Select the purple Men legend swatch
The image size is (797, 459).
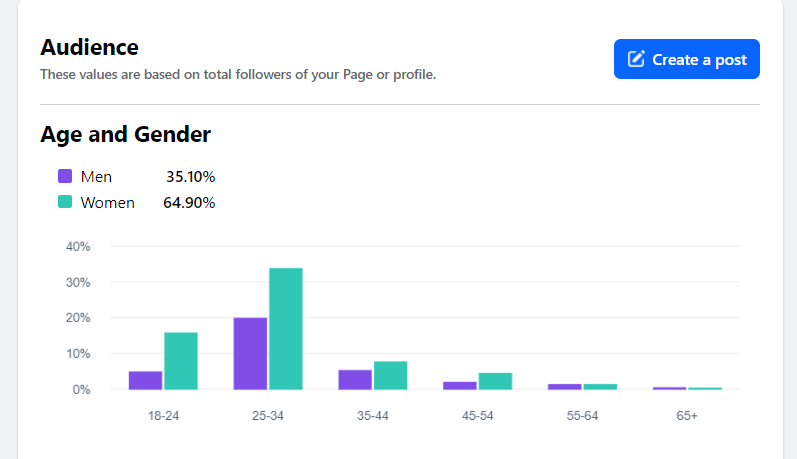[65, 177]
